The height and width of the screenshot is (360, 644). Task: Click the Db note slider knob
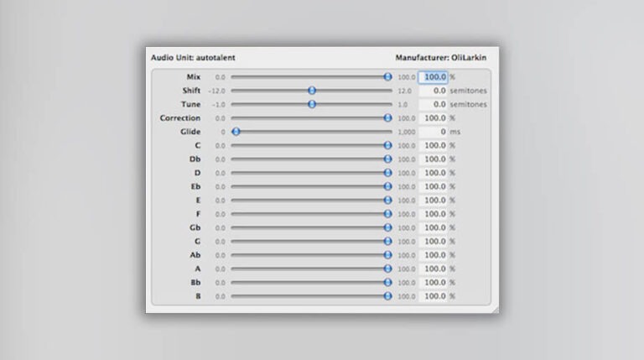(387, 159)
